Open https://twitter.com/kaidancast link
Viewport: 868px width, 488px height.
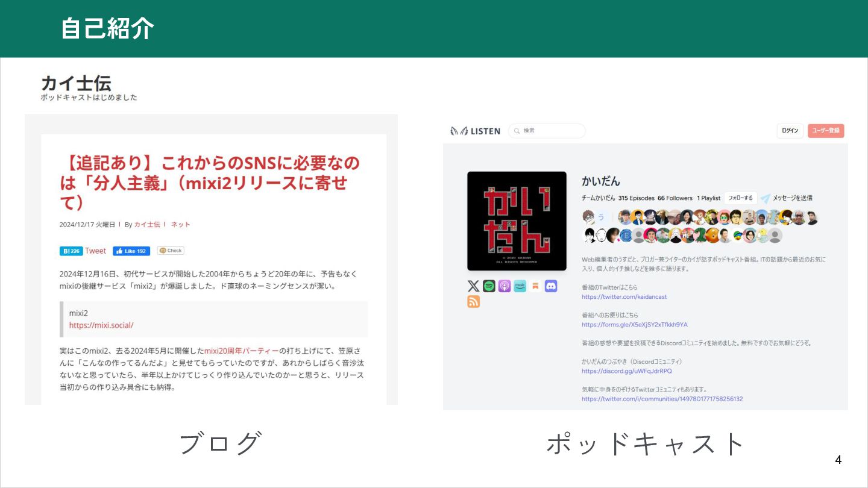tap(624, 297)
